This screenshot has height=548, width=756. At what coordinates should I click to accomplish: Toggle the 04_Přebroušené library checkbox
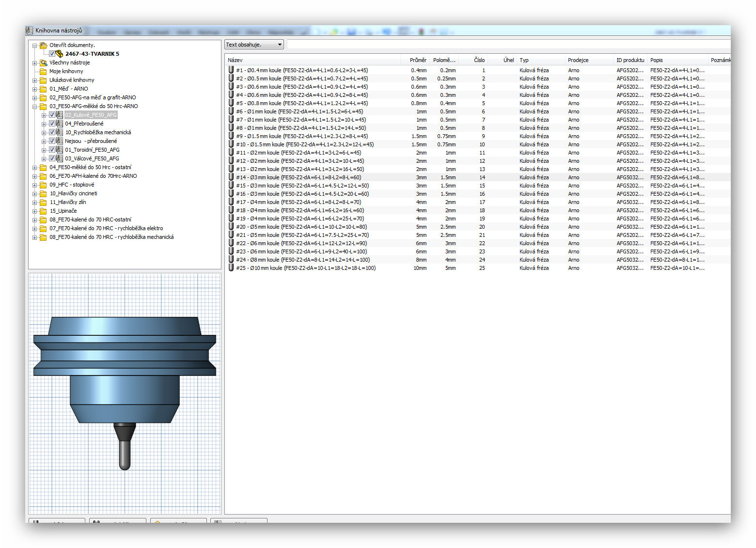pos(52,124)
